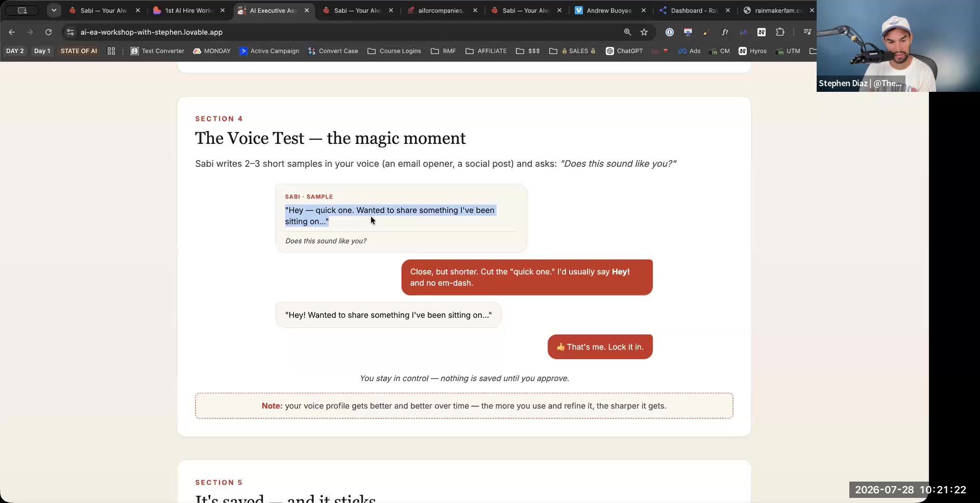This screenshot has width=980, height=503.
Task: Open the 1Password extension
Action: (x=670, y=32)
